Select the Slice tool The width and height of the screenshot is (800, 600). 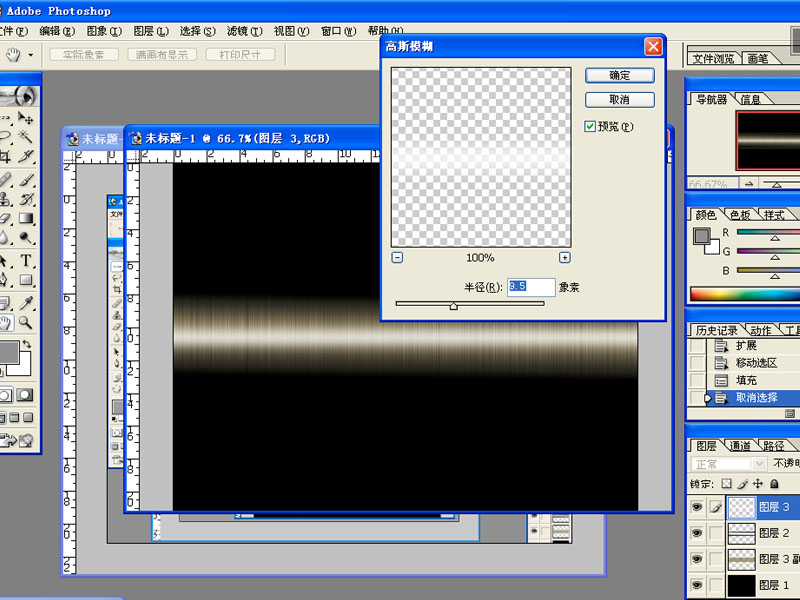[25, 155]
